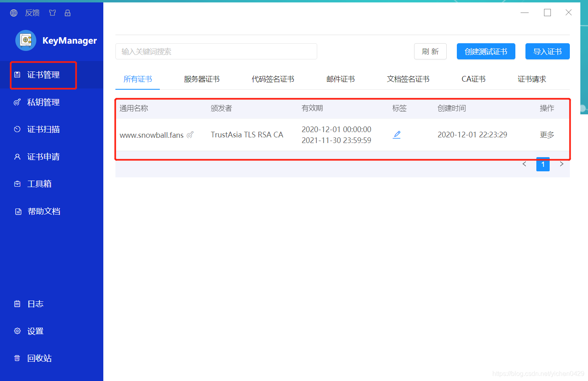
Task: Click the 证书申请 person icon
Action: point(17,157)
